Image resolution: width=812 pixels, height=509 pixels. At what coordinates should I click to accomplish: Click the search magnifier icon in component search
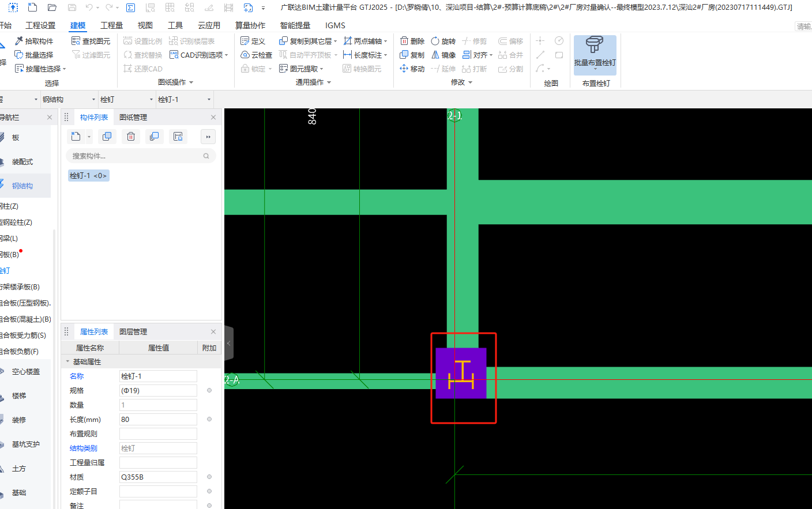pos(206,156)
